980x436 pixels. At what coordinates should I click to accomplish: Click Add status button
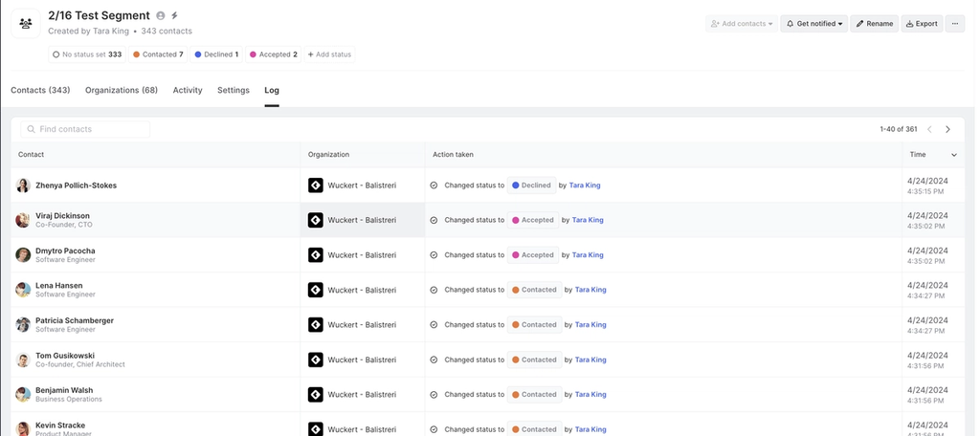[329, 54]
